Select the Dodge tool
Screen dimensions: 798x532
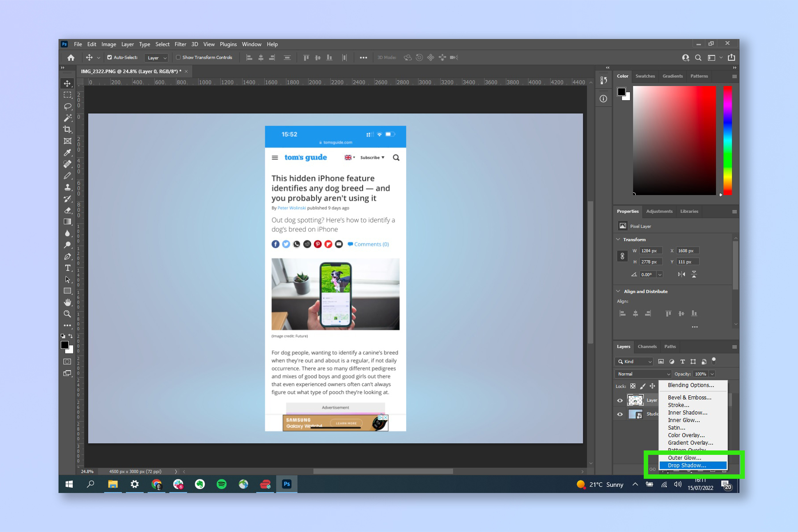coord(67,245)
